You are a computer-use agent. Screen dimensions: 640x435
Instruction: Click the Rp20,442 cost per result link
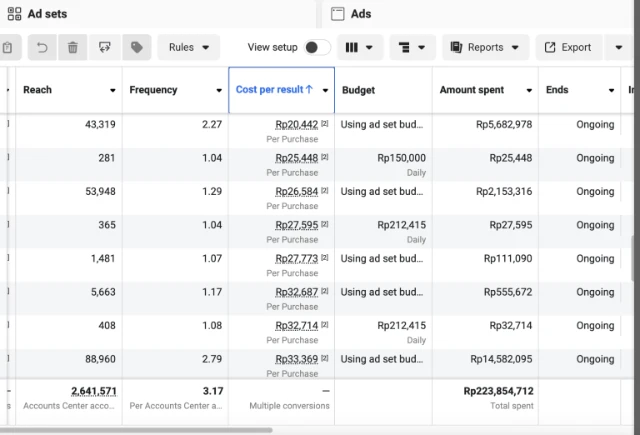296,124
